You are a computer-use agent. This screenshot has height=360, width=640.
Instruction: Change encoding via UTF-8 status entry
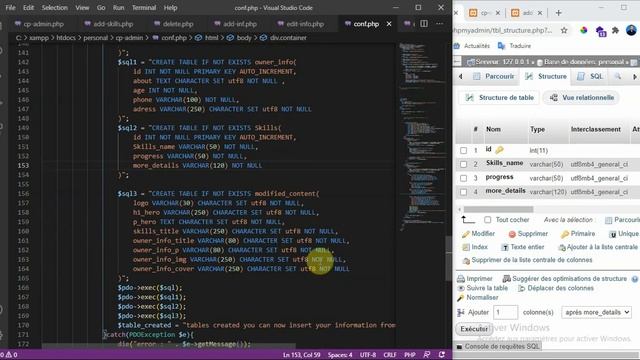click(x=368, y=355)
